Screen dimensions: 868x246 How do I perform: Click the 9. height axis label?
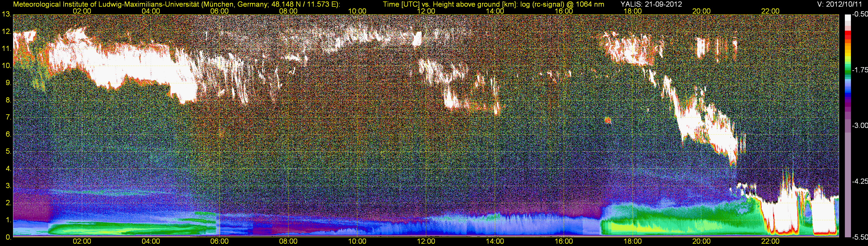click(x=8, y=83)
